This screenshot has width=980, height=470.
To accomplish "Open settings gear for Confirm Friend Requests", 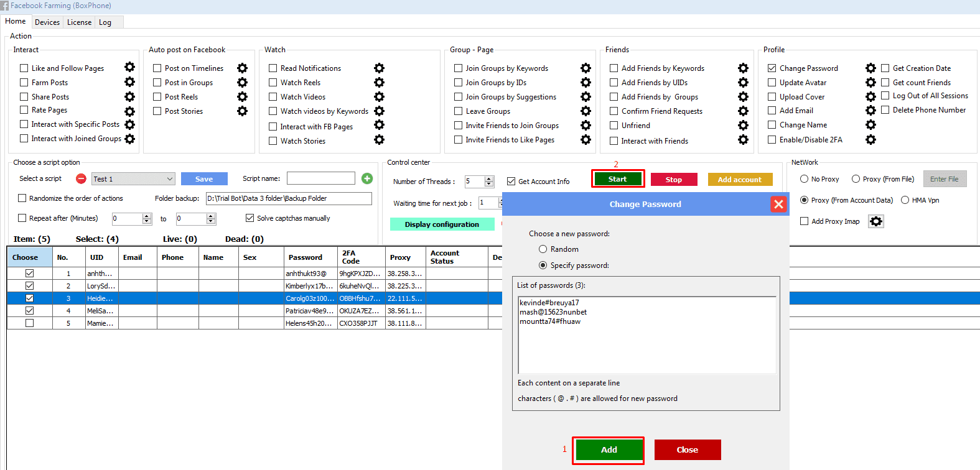I will (743, 111).
